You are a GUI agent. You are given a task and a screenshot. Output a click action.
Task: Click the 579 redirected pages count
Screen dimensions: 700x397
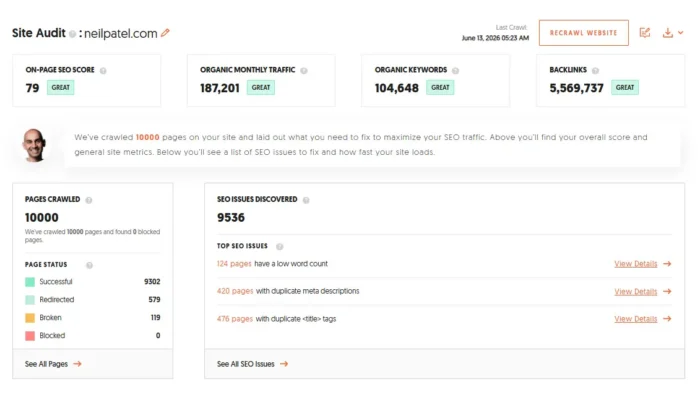[x=154, y=300]
